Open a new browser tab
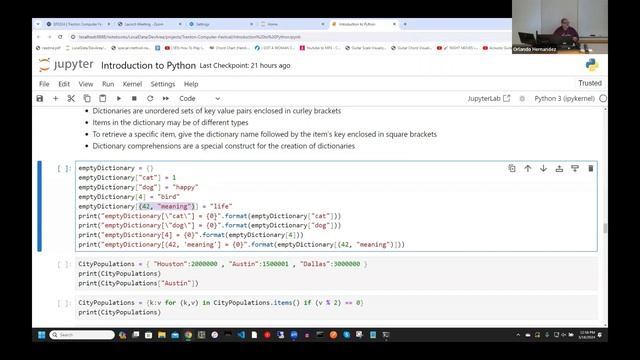The height and width of the screenshot is (360, 640). click(x=405, y=24)
